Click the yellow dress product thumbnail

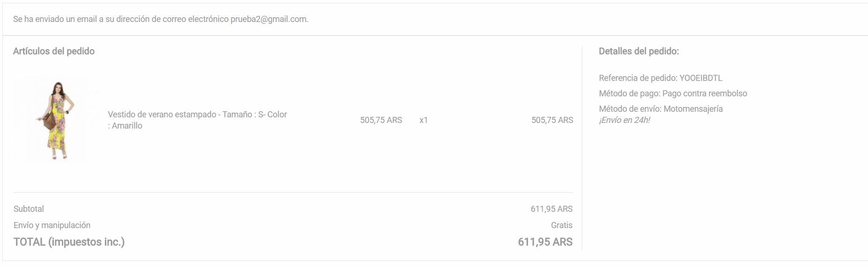pyautogui.click(x=56, y=120)
